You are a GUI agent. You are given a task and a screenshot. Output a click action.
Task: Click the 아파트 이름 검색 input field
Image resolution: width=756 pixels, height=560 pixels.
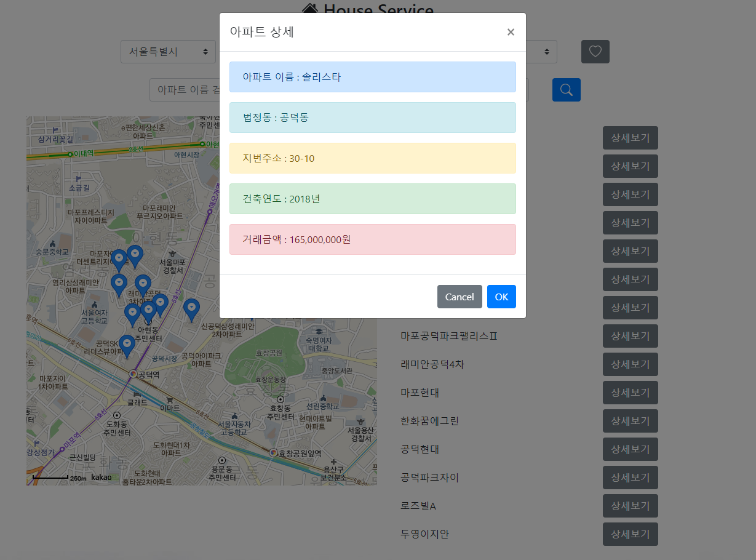coord(185,89)
